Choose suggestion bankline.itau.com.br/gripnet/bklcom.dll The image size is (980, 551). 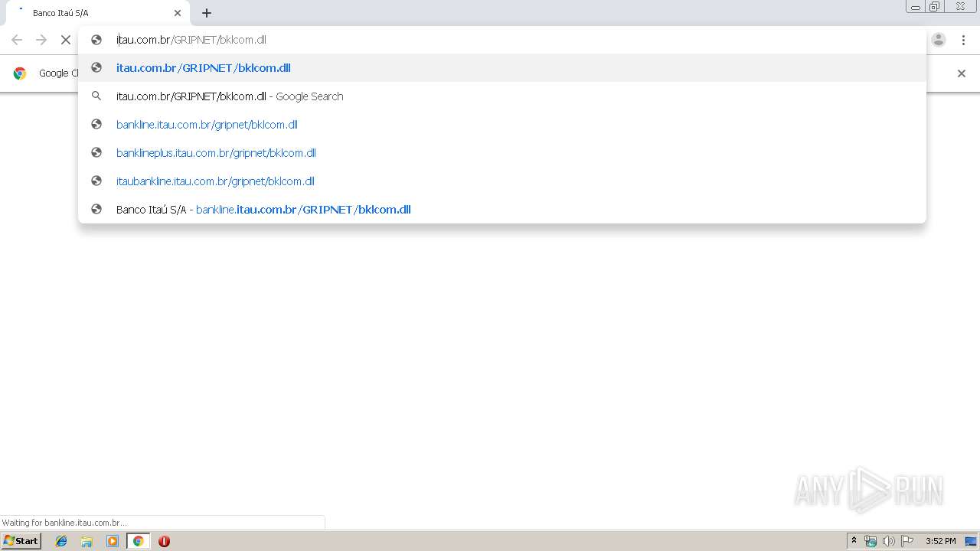(x=502, y=125)
